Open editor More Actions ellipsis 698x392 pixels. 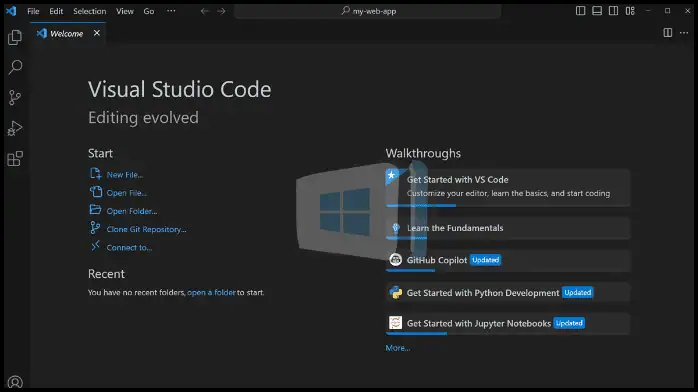pos(684,32)
